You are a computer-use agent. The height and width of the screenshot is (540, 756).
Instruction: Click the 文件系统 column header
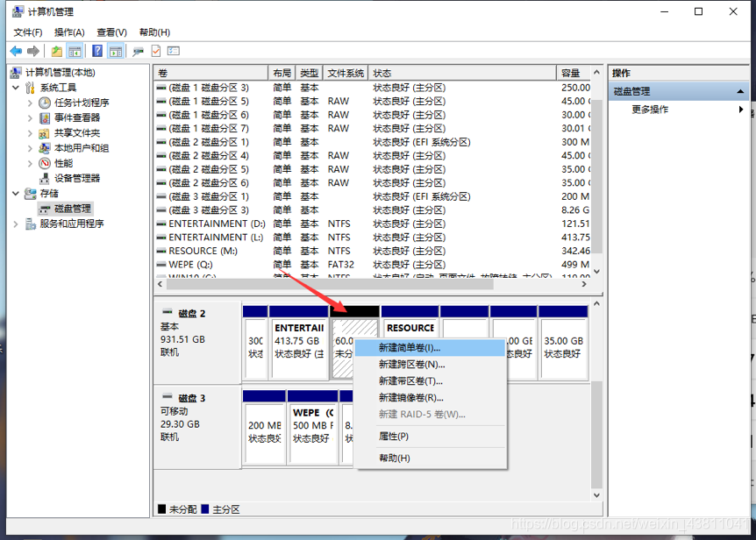(x=346, y=74)
